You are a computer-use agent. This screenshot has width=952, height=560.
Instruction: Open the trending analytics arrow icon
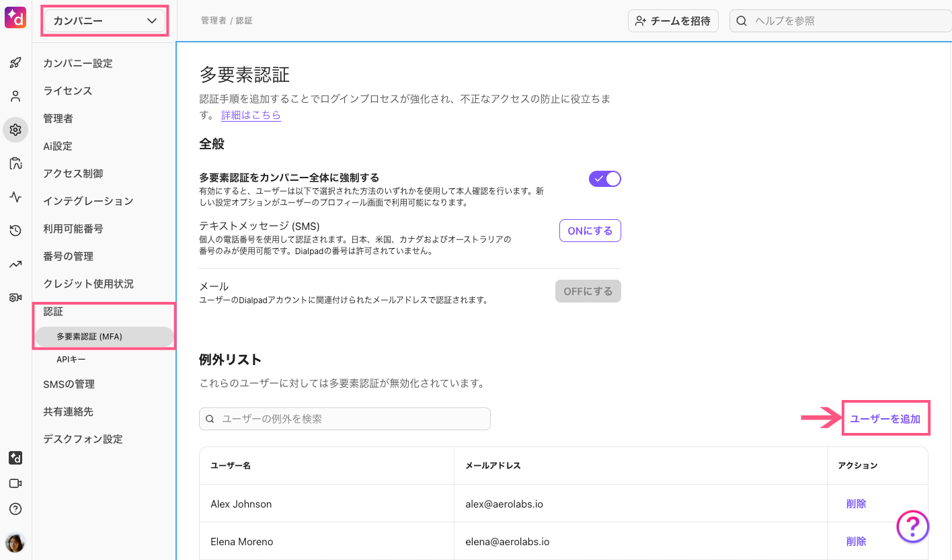(15, 264)
